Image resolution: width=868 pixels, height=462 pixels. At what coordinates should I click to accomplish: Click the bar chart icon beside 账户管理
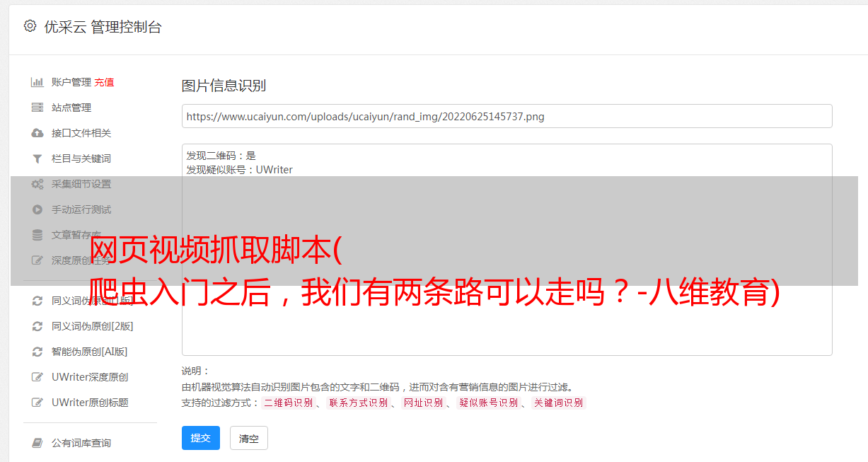coord(37,82)
